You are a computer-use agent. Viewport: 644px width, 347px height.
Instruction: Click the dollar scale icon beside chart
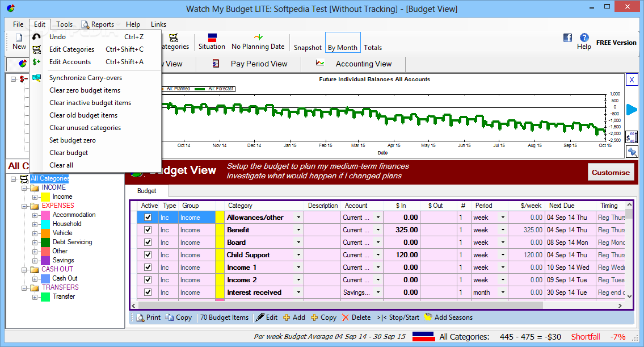point(632,137)
